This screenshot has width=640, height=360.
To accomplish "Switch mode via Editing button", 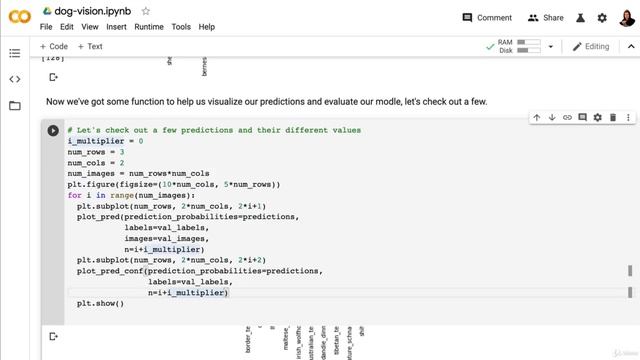I will pos(591,47).
